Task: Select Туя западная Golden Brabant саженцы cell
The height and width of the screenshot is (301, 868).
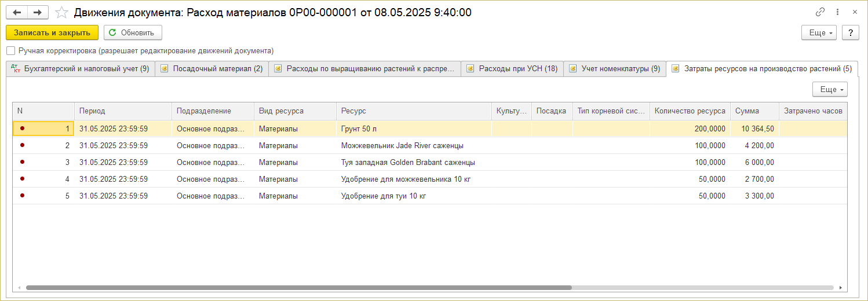Action: (414, 162)
